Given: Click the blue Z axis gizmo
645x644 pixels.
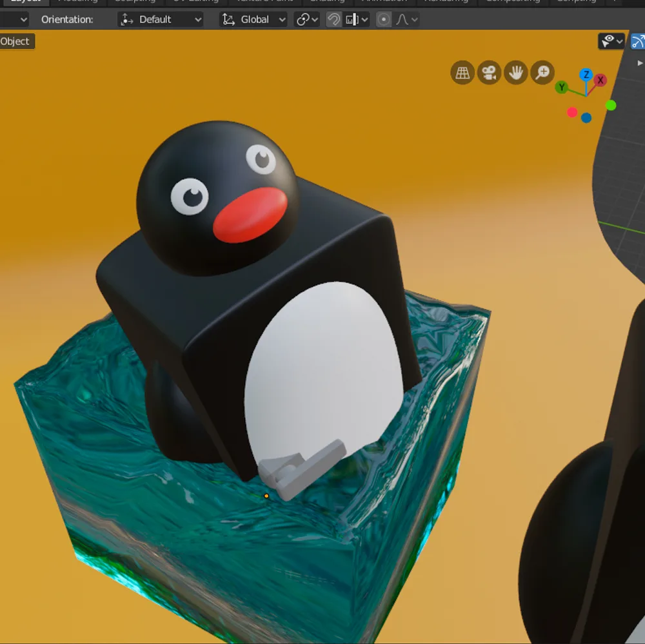Looking at the screenshot, I should point(586,75).
